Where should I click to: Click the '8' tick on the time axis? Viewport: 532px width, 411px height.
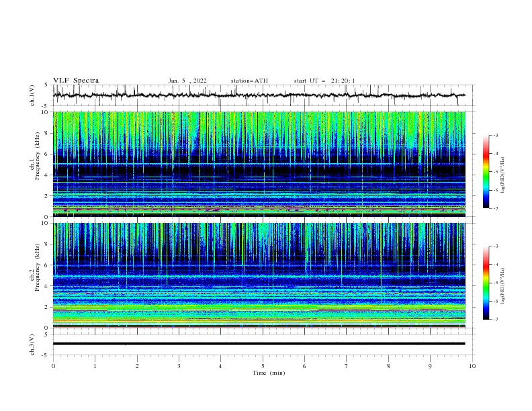pyautogui.click(x=388, y=366)
